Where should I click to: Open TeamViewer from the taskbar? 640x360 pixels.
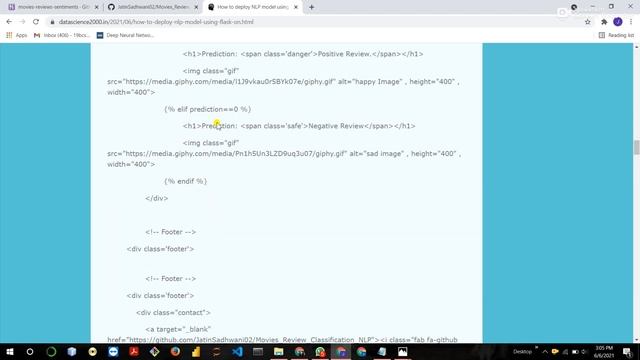coord(113,351)
